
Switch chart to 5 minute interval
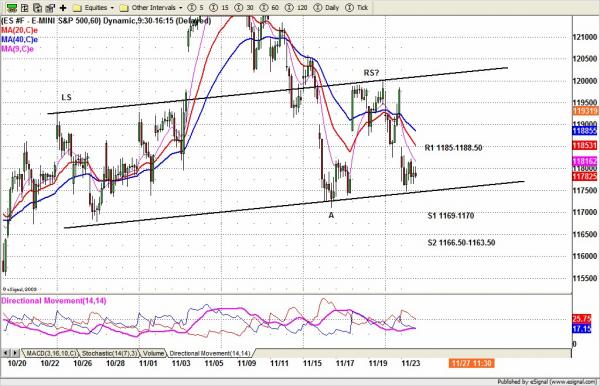click(x=196, y=7)
